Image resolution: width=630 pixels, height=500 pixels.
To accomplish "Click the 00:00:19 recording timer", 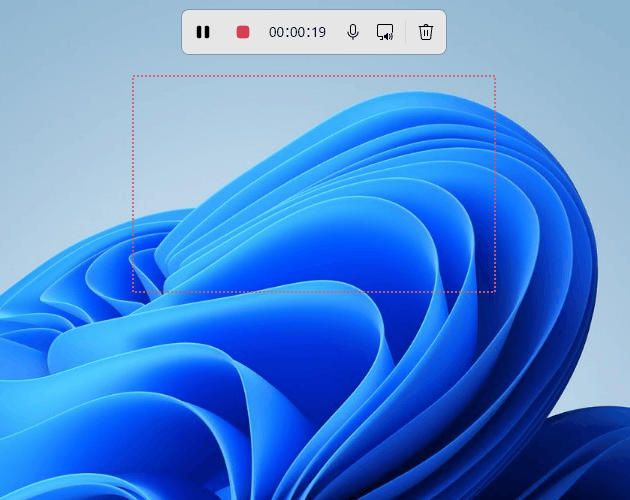I will [x=297, y=32].
